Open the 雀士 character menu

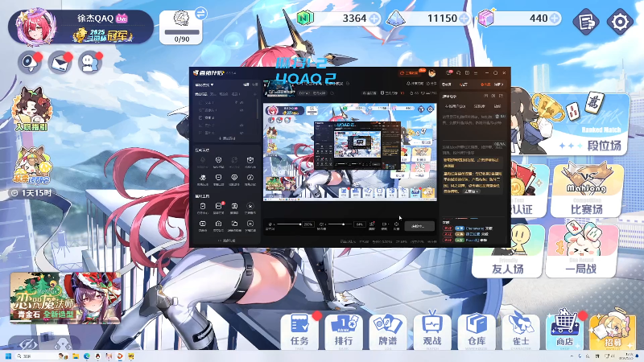coord(521,331)
